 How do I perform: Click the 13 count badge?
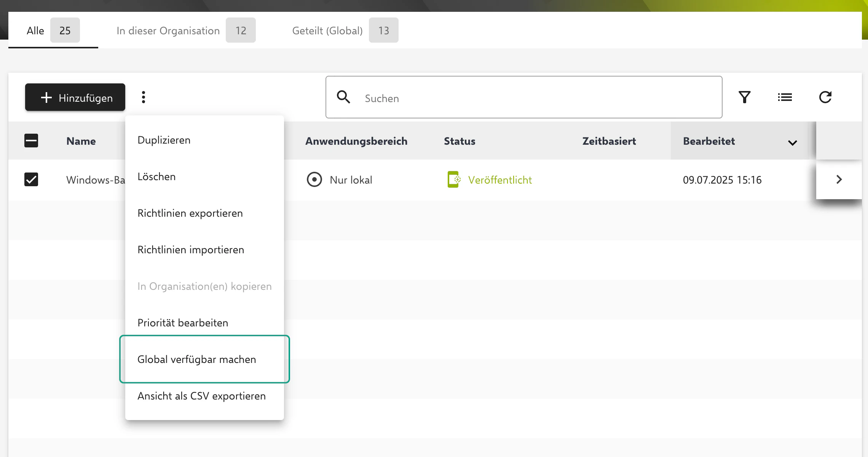384,30
